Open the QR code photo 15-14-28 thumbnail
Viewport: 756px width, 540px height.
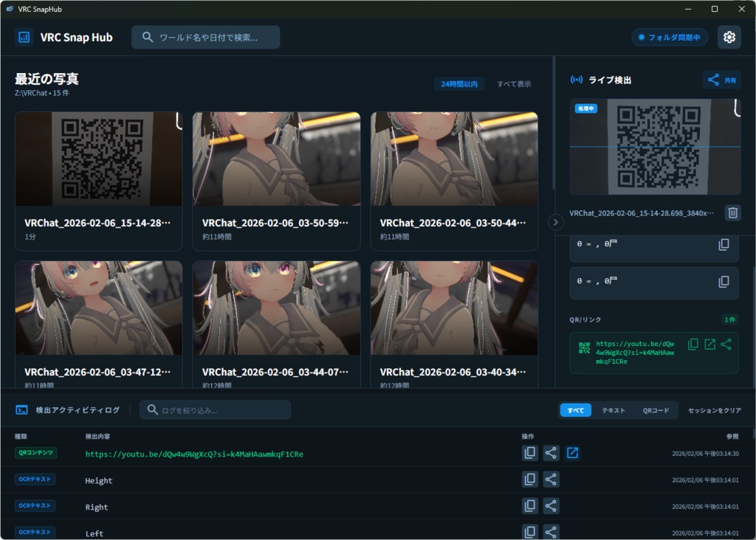coord(99,159)
